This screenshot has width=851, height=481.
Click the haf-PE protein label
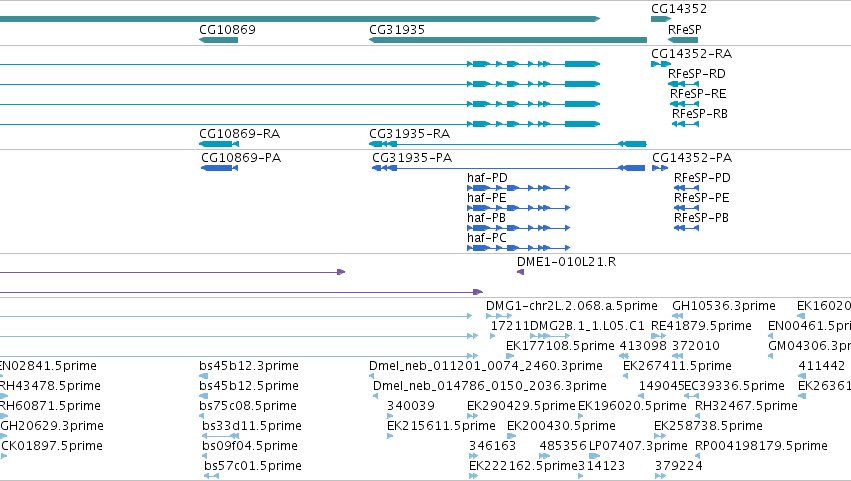[487, 198]
